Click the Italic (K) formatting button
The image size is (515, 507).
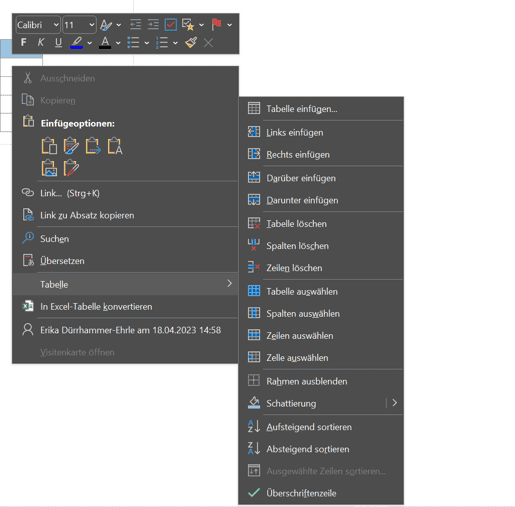[41, 42]
